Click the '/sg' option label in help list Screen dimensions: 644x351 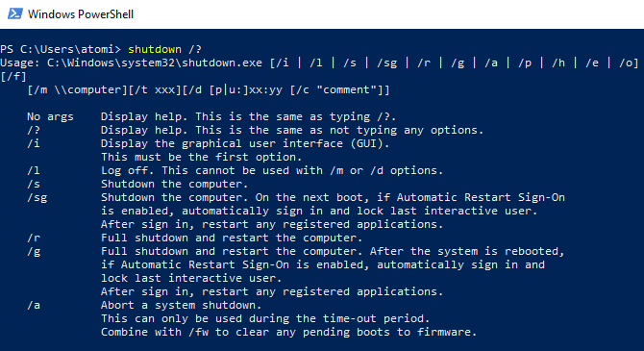(x=37, y=198)
